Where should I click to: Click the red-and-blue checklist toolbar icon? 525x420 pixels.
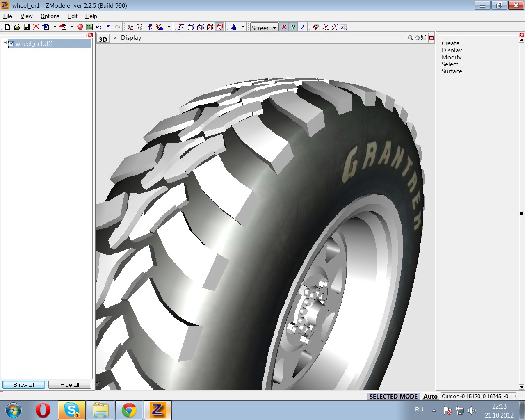(160, 27)
